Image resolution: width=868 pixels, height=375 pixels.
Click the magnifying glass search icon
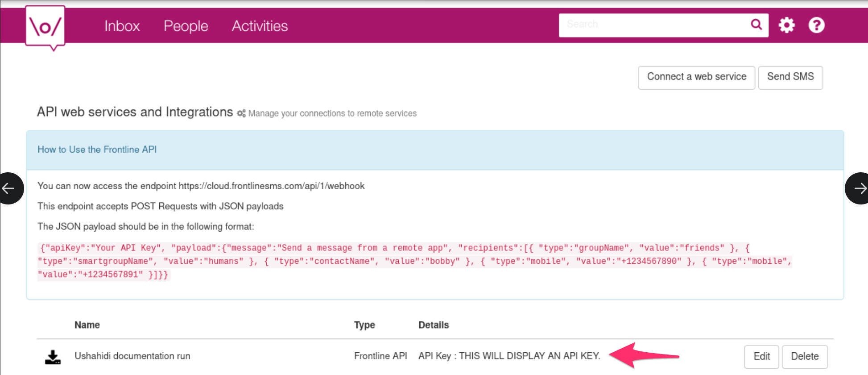[756, 25]
